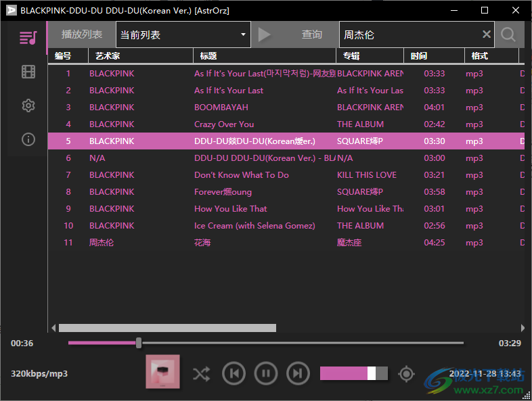Locate the currently playing song with the target icon
The image size is (532, 401).
(407, 374)
